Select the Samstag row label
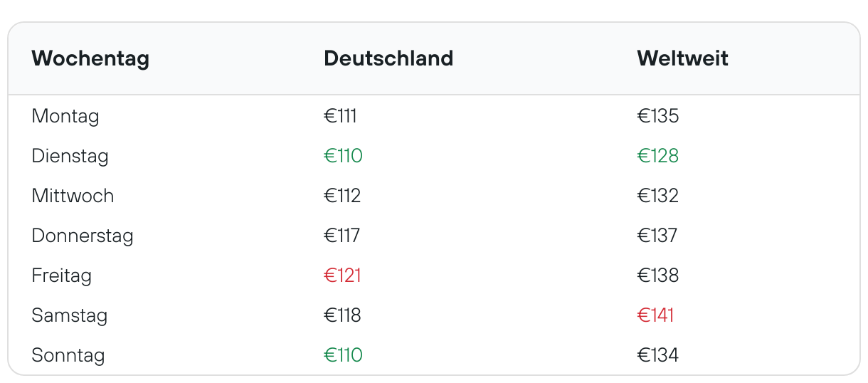The height and width of the screenshot is (383, 868). click(70, 315)
